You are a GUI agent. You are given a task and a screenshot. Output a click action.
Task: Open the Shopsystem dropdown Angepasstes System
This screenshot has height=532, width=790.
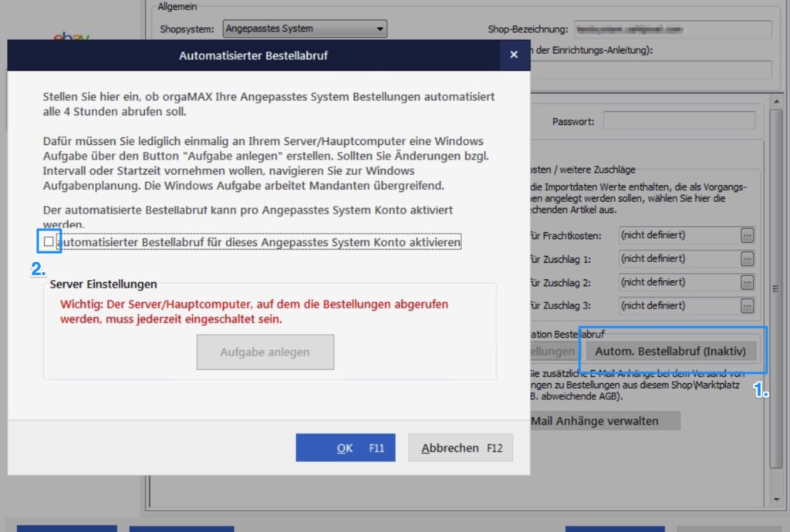point(305,29)
